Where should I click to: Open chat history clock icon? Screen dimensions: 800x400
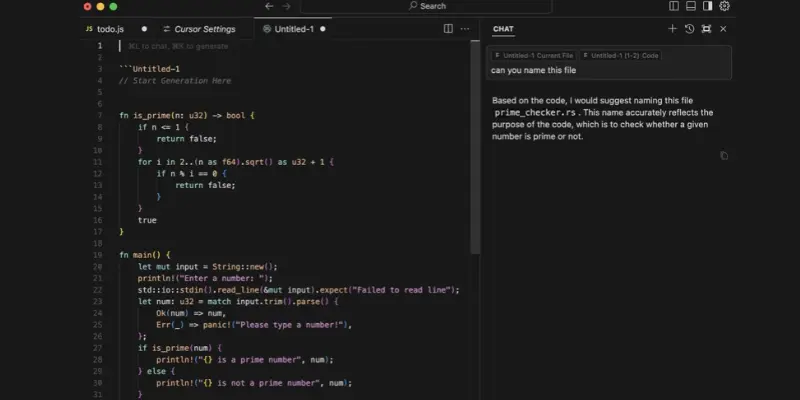pos(689,29)
